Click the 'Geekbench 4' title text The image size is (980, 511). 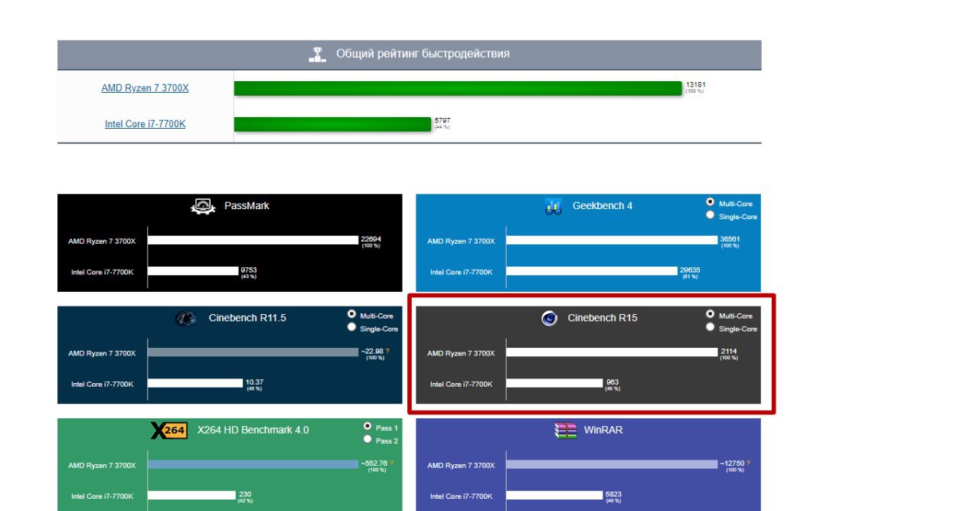point(603,205)
